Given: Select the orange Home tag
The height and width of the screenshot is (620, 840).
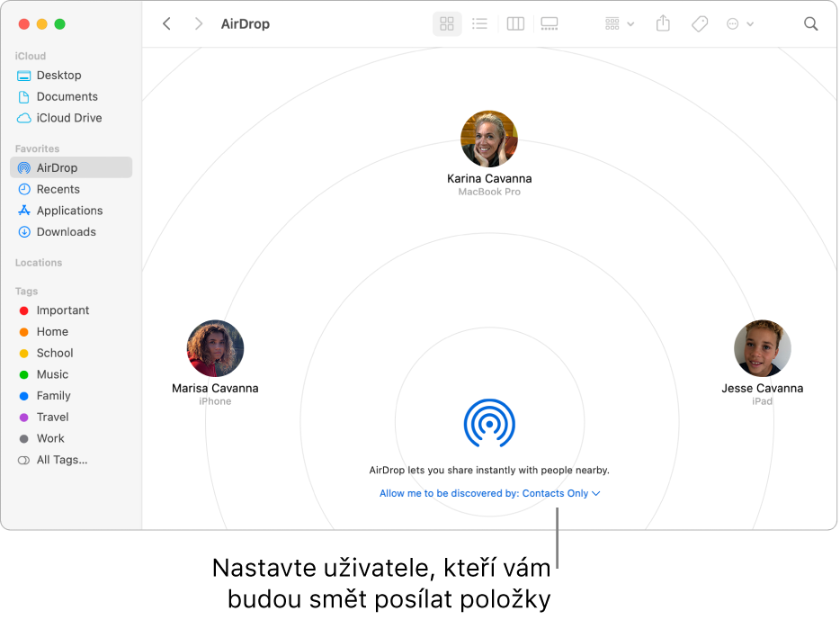Looking at the screenshot, I should coord(71,332).
